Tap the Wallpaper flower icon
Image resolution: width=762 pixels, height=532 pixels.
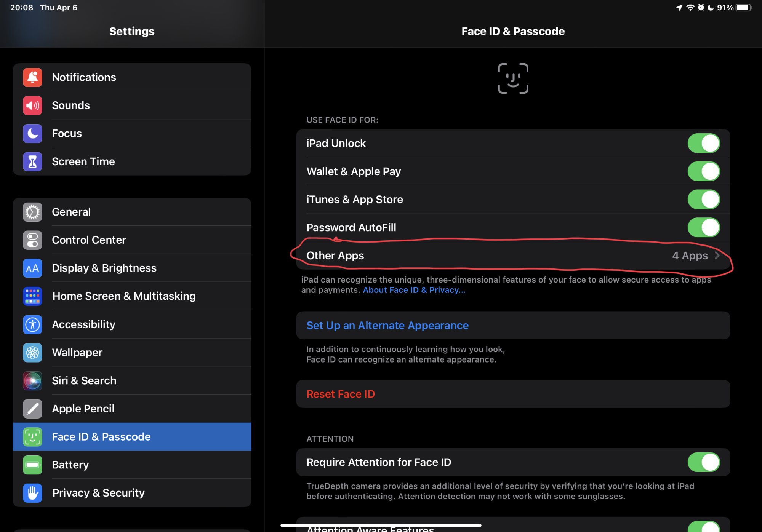(32, 353)
